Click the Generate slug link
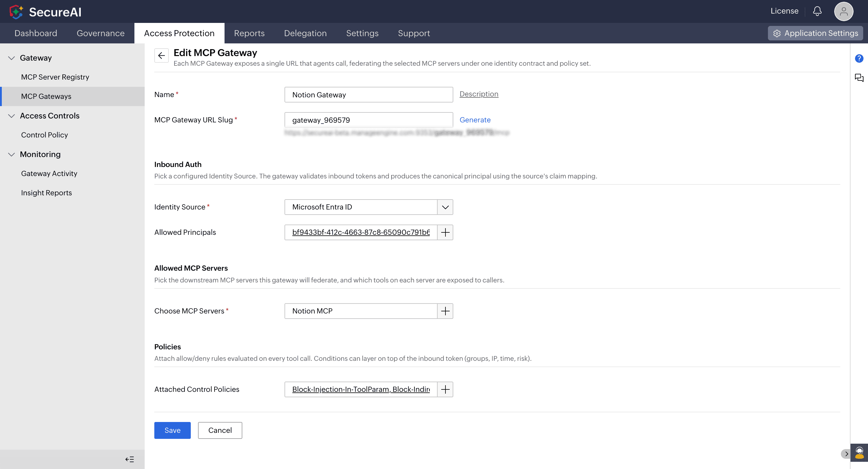The width and height of the screenshot is (868, 469). (475, 120)
